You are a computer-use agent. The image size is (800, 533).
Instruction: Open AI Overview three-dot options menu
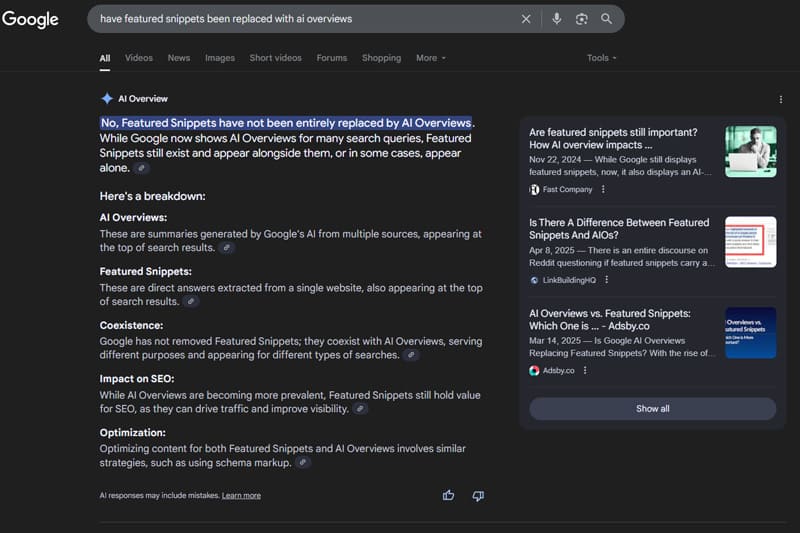(781, 99)
